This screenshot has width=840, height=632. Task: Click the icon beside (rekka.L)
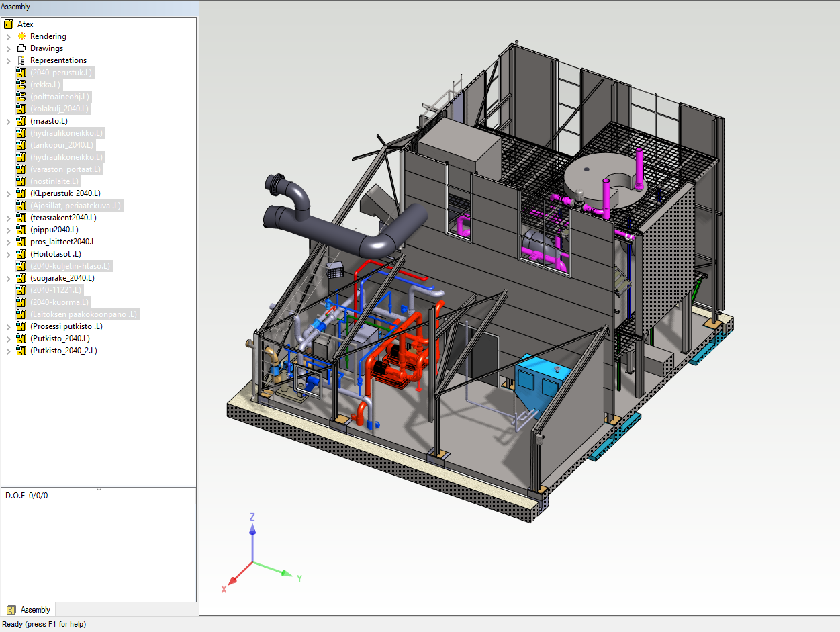point(21,85)
